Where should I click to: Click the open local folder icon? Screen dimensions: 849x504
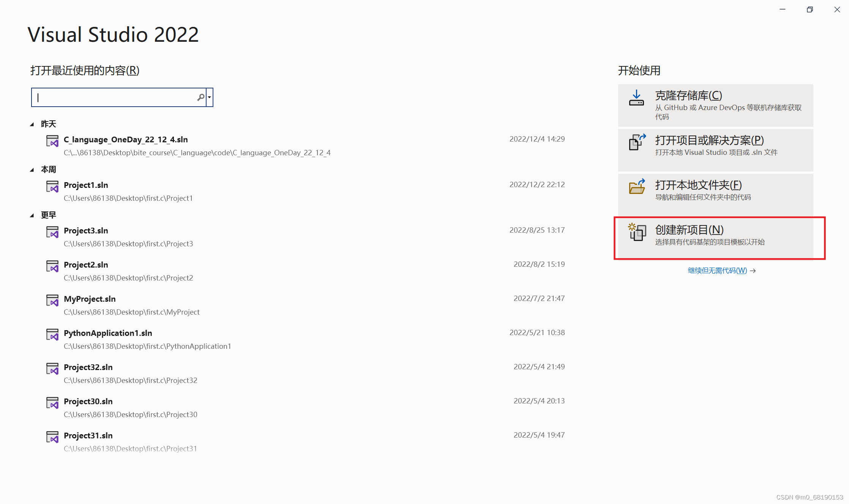pyautogui.click(x=637, y=186)
